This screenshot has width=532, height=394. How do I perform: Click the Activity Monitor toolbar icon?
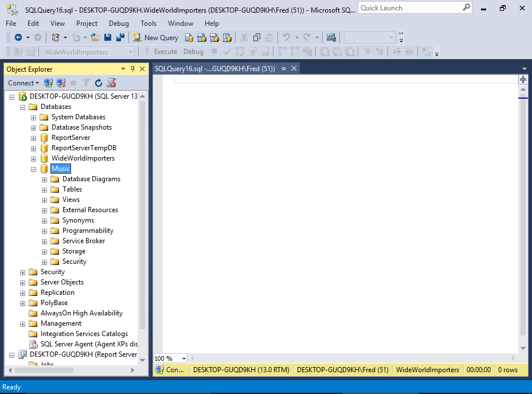point(331,37)
